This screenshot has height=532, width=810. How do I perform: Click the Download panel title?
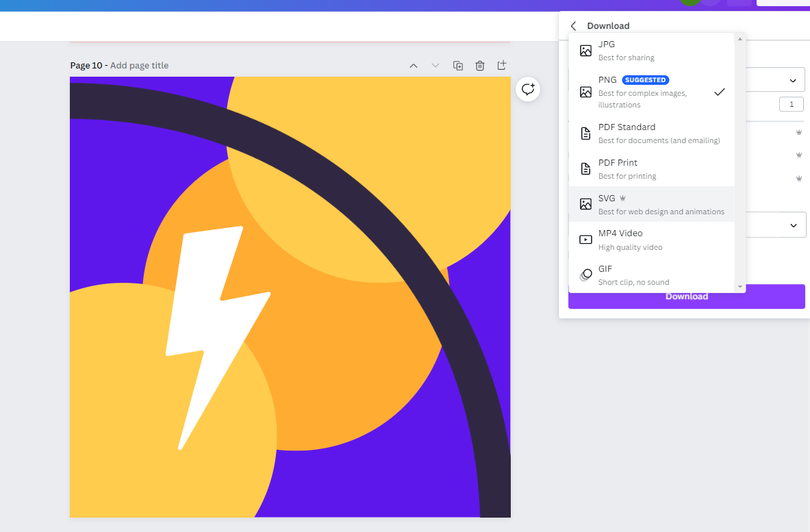608,26
